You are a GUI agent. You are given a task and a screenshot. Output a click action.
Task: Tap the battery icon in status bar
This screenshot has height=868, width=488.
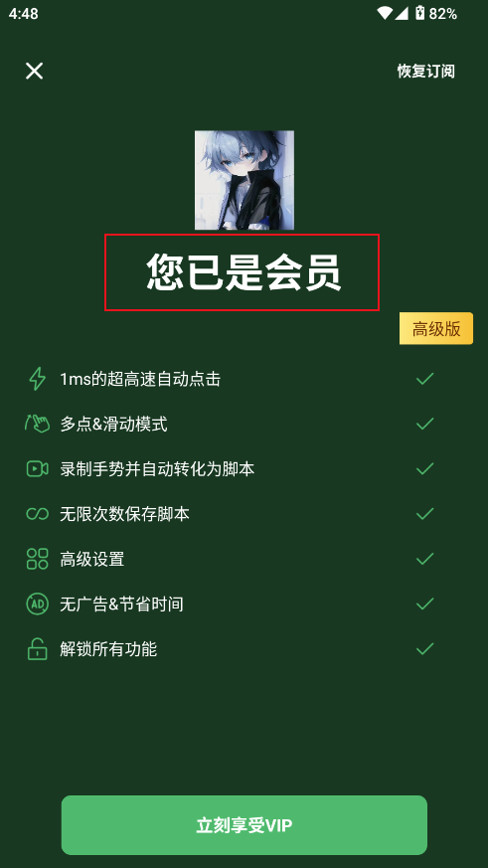[x=420, y=13]
